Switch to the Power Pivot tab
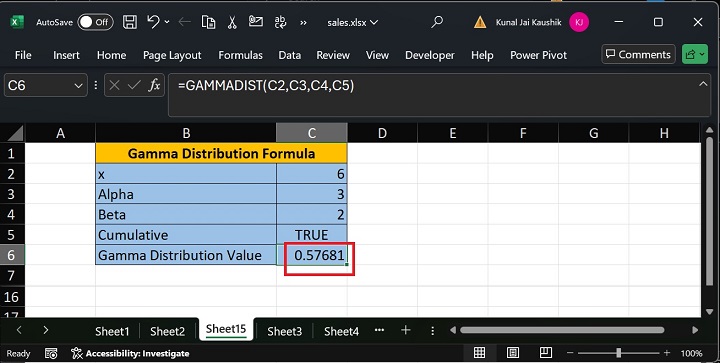The width and height of the screenshot is (720, 363). [x=539, y=55]
